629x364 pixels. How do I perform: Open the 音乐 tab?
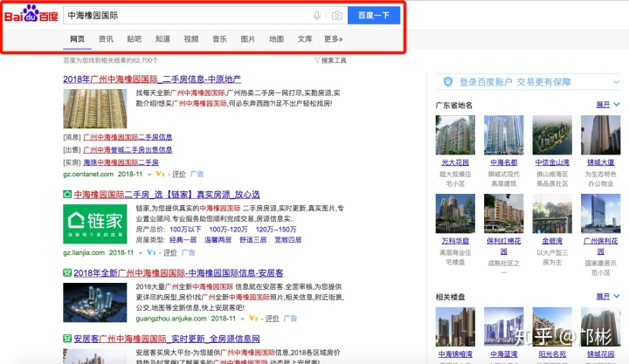[x=219, y=39]
